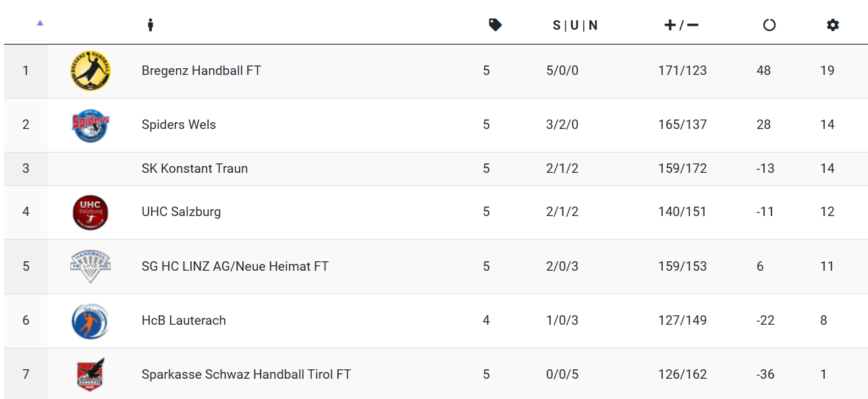The width and height of the screenshot is (868, 399).
Task: Click the rank 4 cell
Action: pyautogui.click(x=26, y=212)
